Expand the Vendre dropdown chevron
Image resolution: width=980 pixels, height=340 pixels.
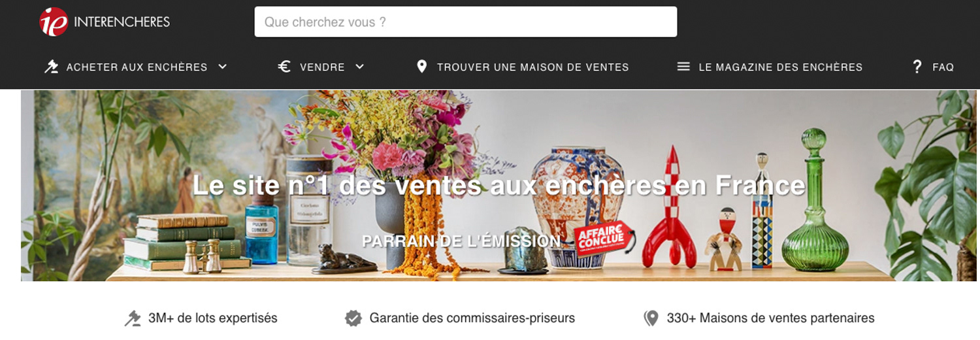(x=359, y=67)
